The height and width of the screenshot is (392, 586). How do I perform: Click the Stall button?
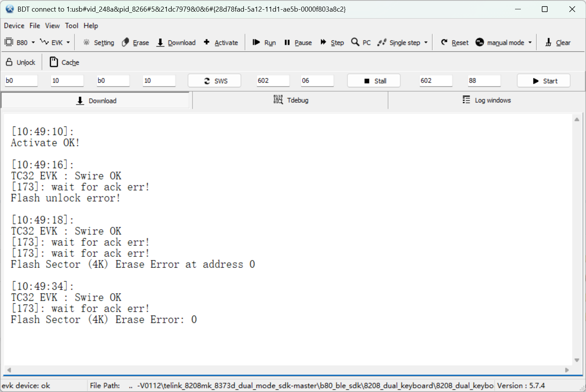click(x=374, y=81)
